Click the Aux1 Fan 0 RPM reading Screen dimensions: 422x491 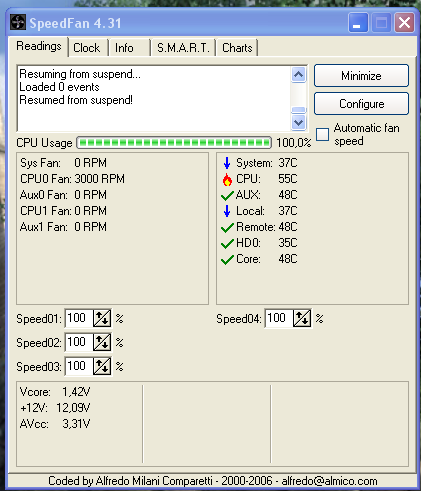tap(63, 227)
